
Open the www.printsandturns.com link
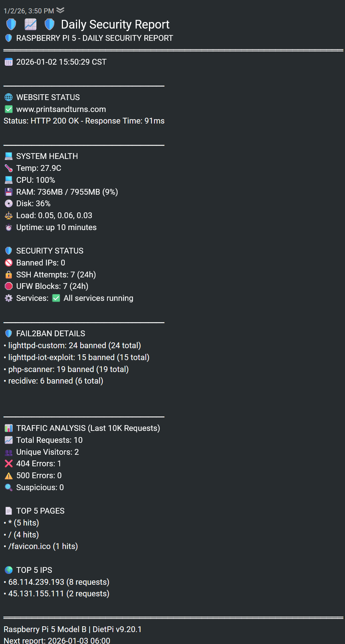[x=61, y=109]
